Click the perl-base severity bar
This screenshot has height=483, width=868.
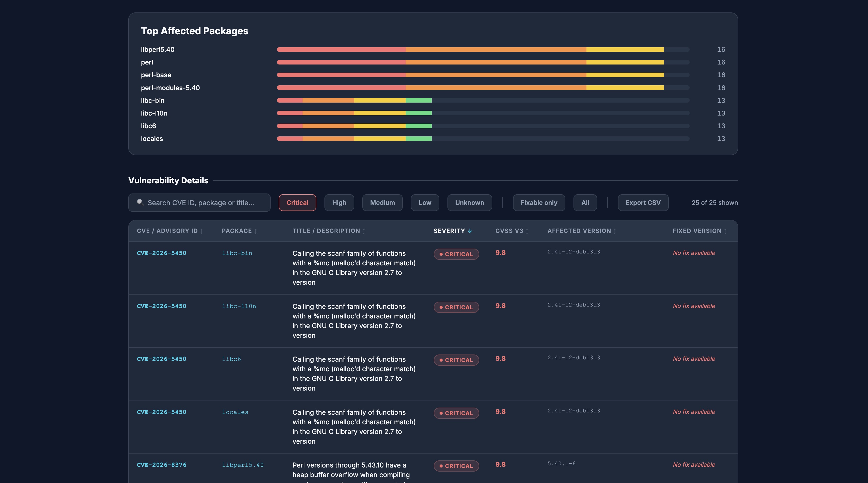tap(483, 75)
